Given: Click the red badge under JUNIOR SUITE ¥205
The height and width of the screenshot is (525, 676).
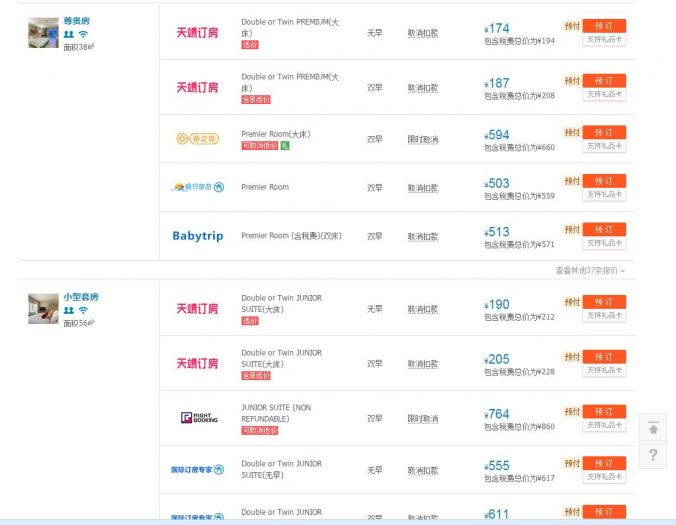Looking at the screenshot, I should coord(256,375).
